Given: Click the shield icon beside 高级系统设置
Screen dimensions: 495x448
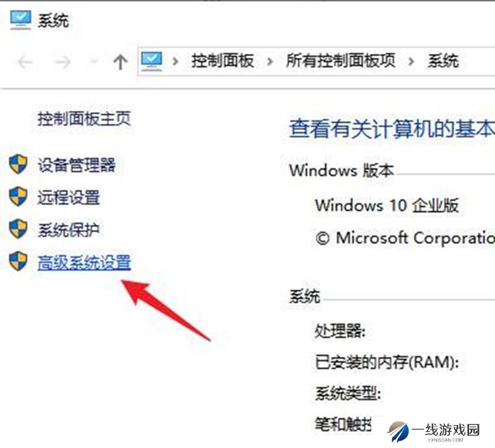Looking at the screenshot, I should tap(18, 261).
